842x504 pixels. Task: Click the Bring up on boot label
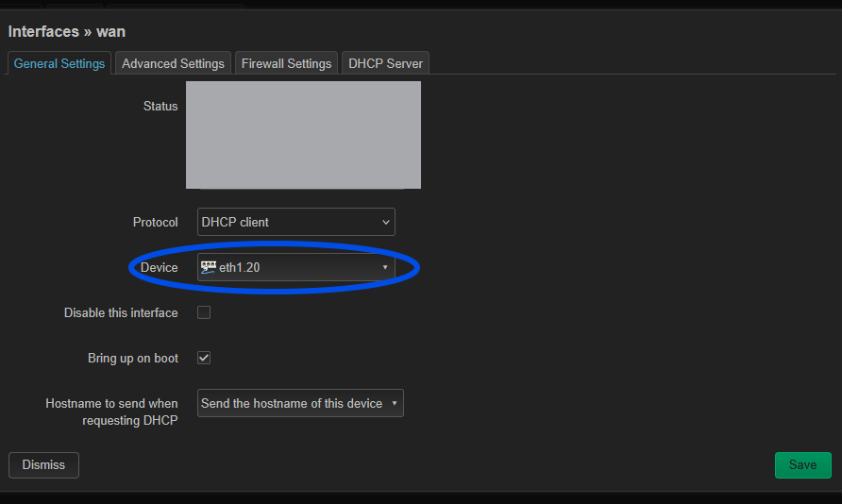click(x=133, y=358)
